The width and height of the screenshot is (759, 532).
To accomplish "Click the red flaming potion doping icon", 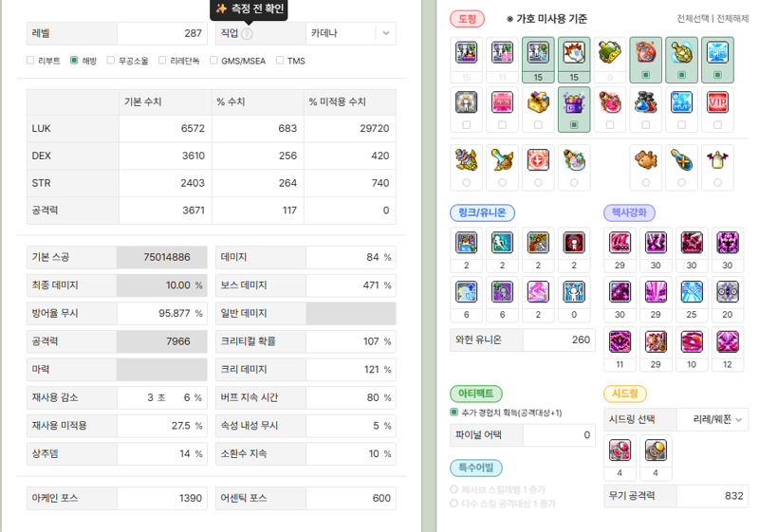I will tap(646, 52).
